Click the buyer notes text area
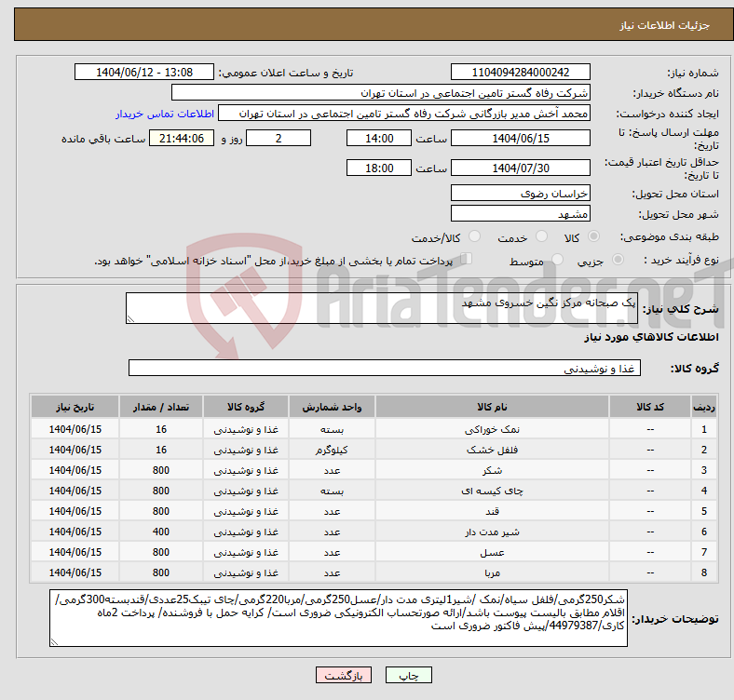The height and width of the screenshot is (700, 734). point(338,619)
